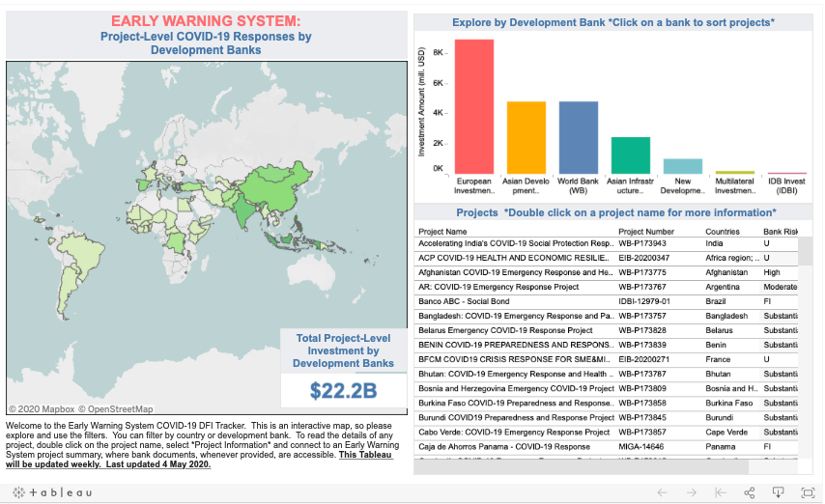Select the New Development teal bar
The width and height of the screenshot is (825, 504).
682,166
